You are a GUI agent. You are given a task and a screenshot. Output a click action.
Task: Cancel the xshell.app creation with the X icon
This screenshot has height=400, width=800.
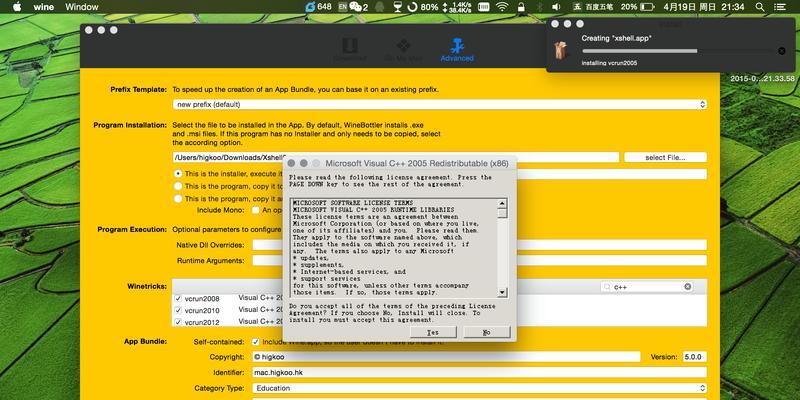click(781, 51)
